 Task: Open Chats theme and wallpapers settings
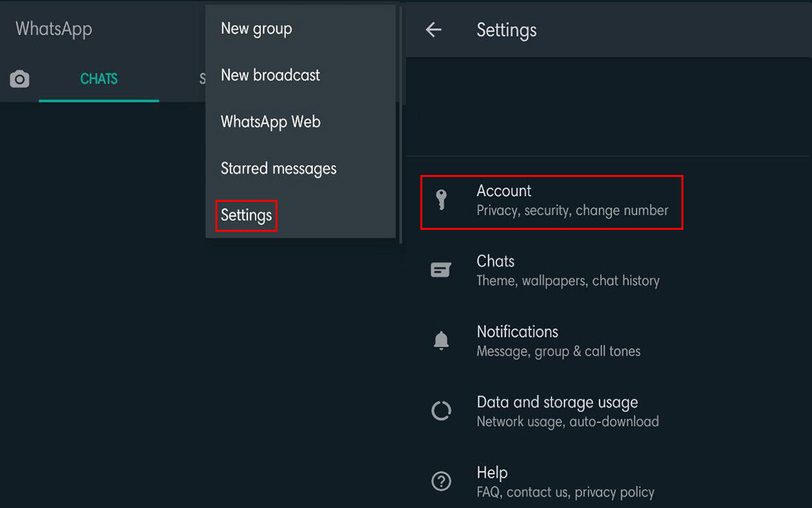click(x=568, y=270)
